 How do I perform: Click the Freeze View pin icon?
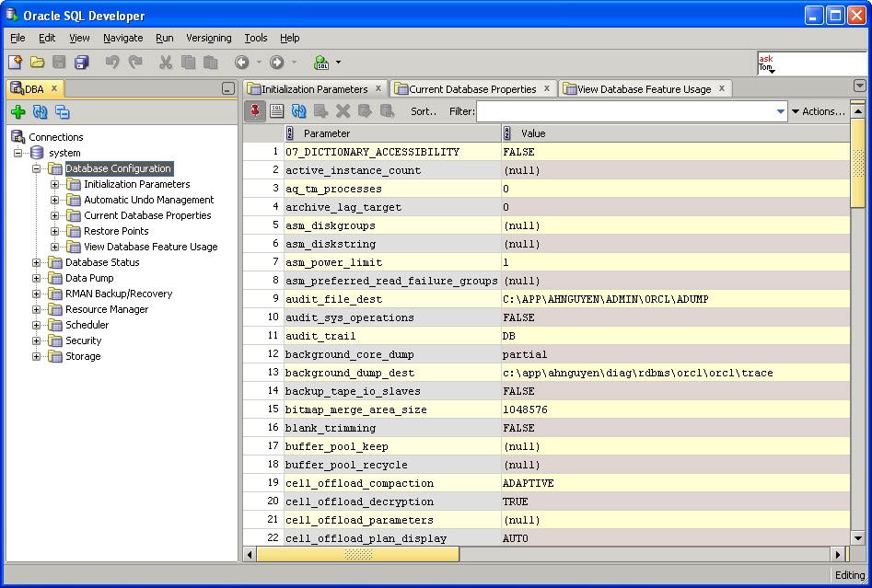255,111
